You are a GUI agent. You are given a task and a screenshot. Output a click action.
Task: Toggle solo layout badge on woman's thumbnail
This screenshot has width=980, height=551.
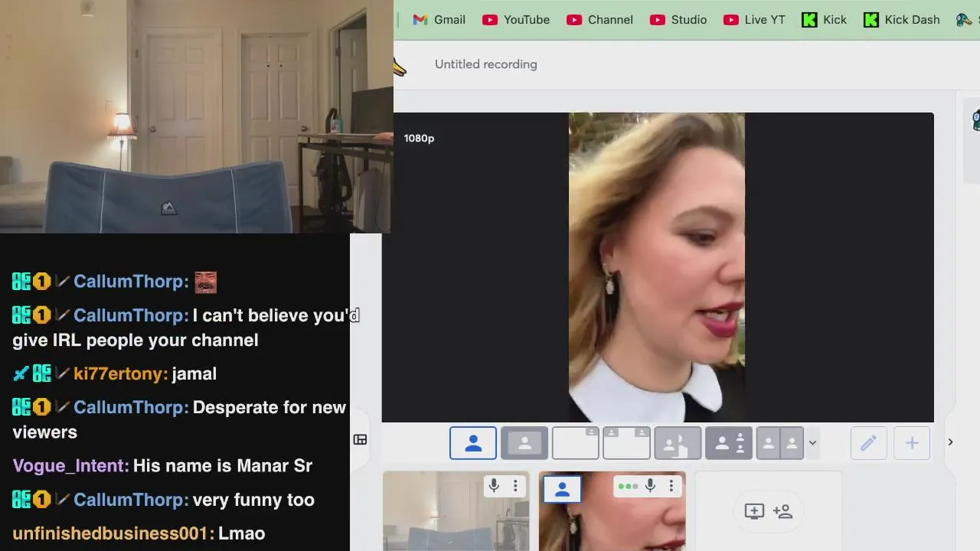[562, 489]
